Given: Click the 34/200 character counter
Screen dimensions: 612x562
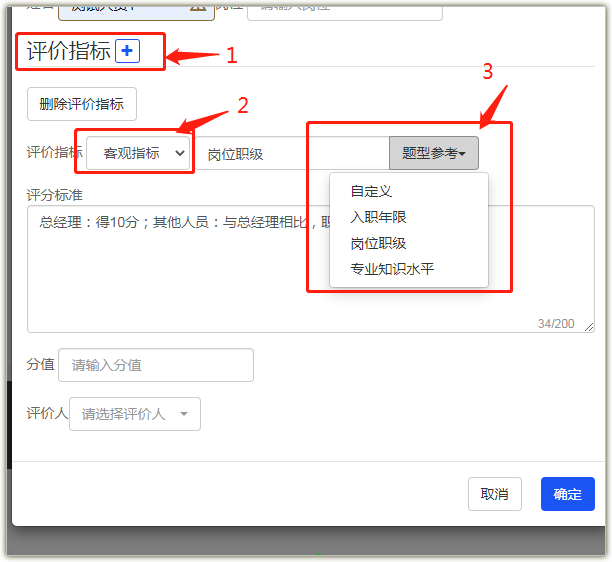Looking at the screenshot, I should point(556,324).
